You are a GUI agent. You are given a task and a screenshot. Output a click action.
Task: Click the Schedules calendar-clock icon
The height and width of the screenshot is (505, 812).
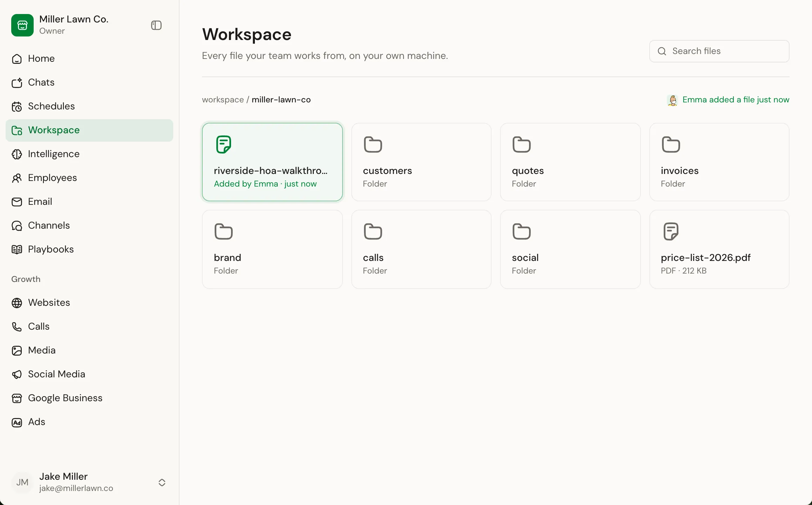pyautogui.click(x=17, y=106)
